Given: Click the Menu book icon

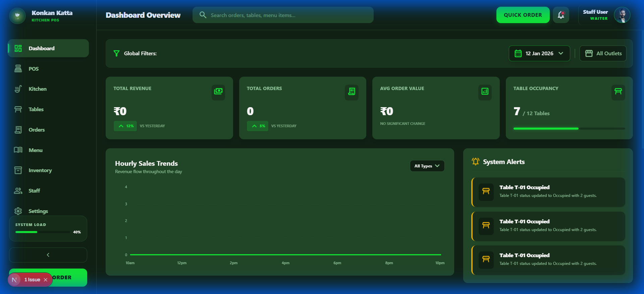Looking at the screenshot, I should click(x=18, y=150).
